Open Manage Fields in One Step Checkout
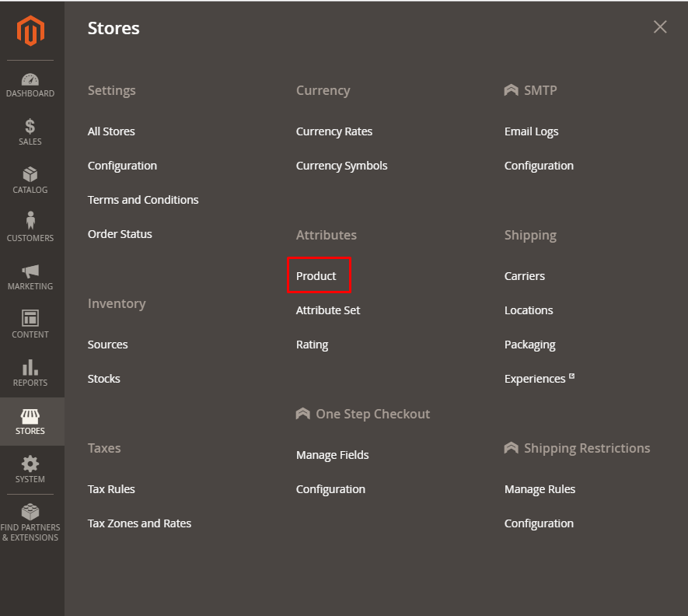This screenshot has height=616, width=688. (332, 455)
